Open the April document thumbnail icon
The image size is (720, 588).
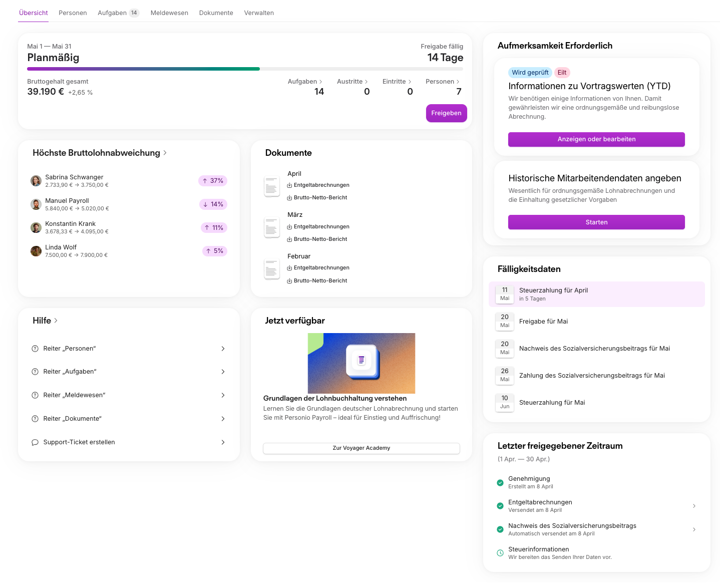pos(272,187)
